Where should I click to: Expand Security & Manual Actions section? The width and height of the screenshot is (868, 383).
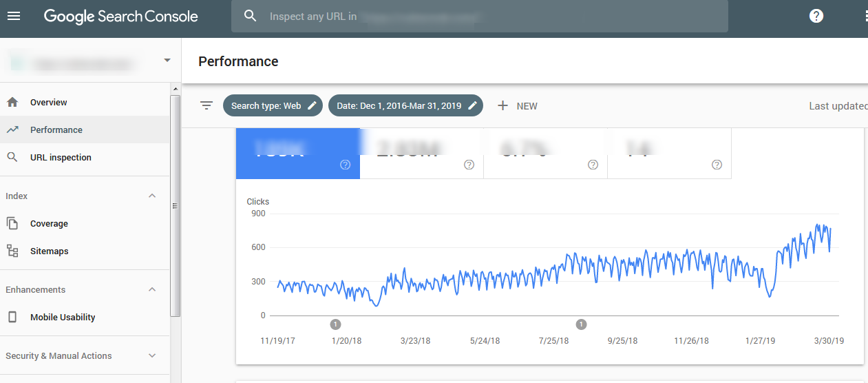coord(153,356)
